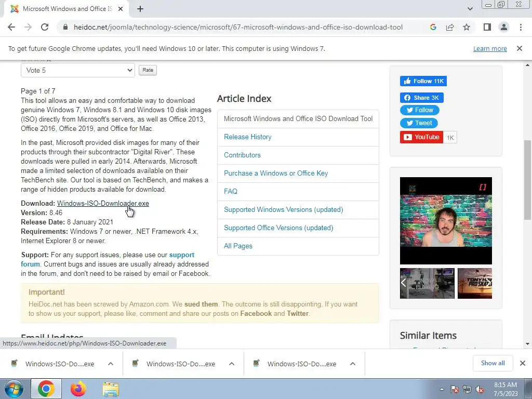
Task: Open the Learn more link
Action: point(490,48)
